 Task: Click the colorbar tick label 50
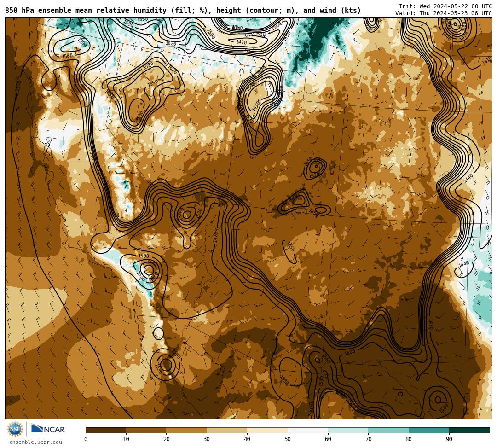tap(288, 439)
